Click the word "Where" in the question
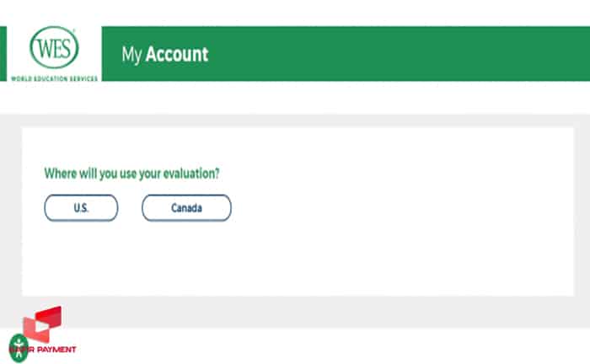 [x=58, y=174]
